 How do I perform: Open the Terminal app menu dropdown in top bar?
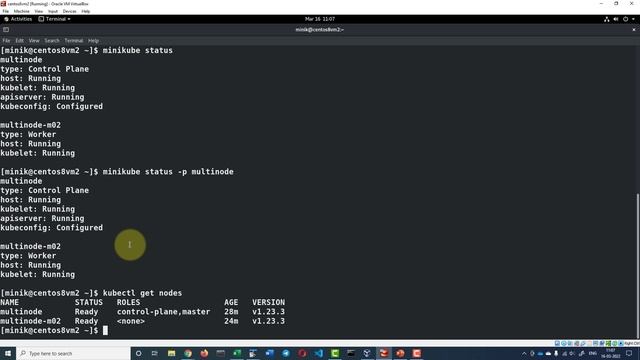(54, 19)
